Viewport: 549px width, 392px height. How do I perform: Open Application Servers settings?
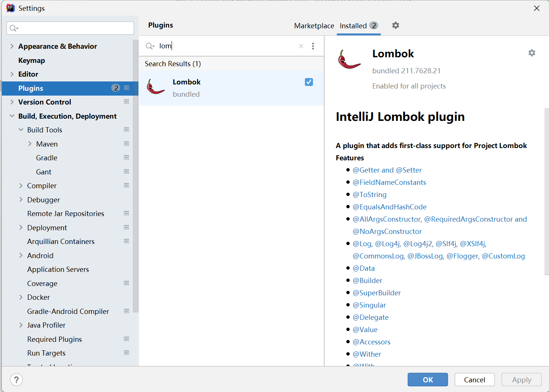click(58, 269)
